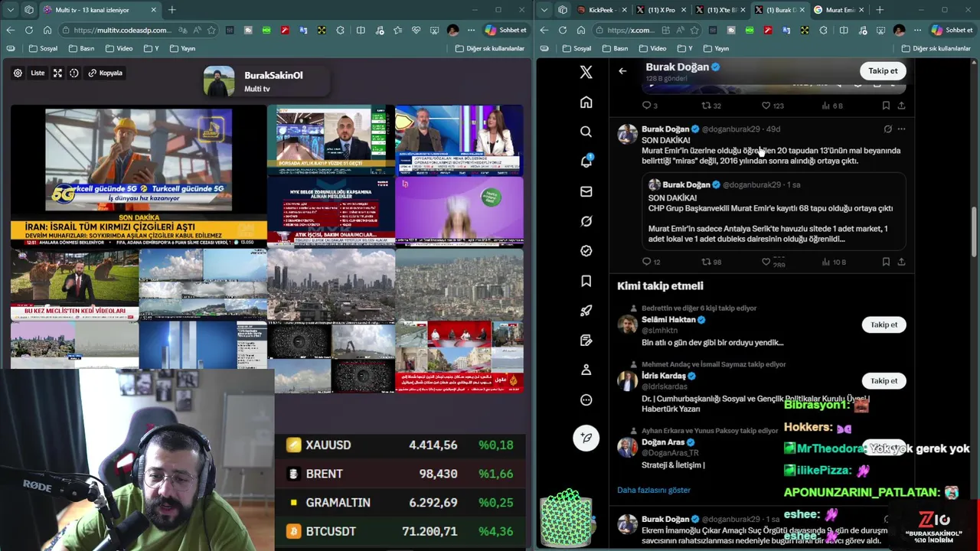The image size is (980, 551).
Task: Open Sosyal bookmark folder in the left window
Action: coord(43,48)
